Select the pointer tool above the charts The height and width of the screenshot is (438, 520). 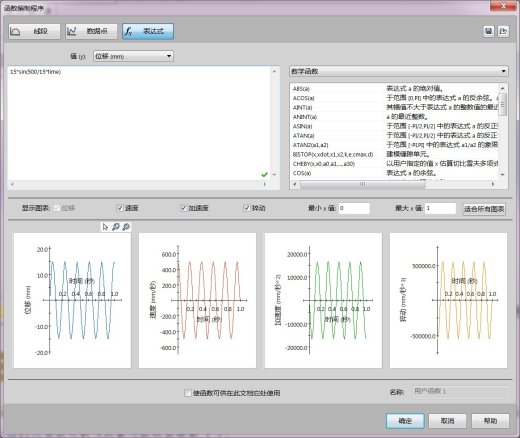point(105,227)
